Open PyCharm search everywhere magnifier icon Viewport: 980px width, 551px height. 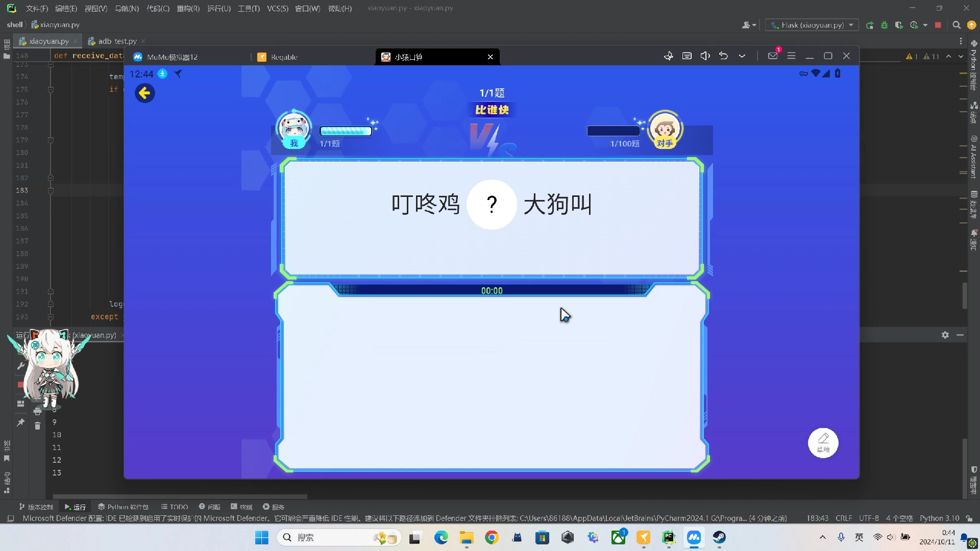pos(957,25)
